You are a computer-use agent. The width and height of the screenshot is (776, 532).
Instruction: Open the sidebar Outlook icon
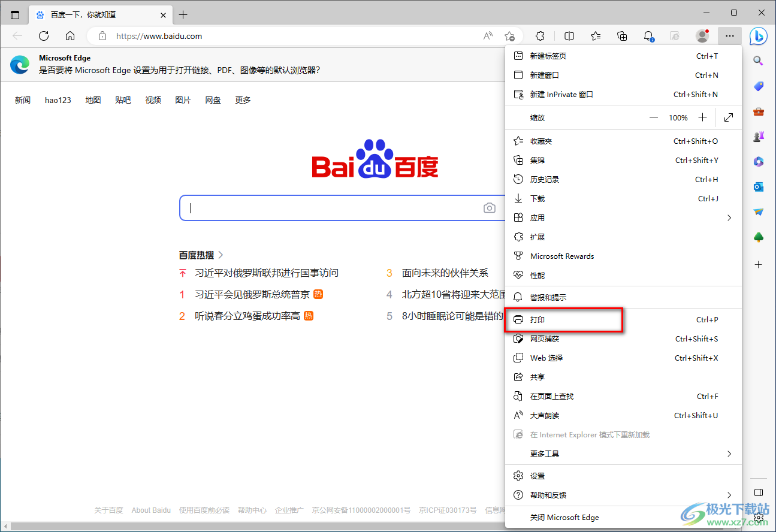pos(758,187)
